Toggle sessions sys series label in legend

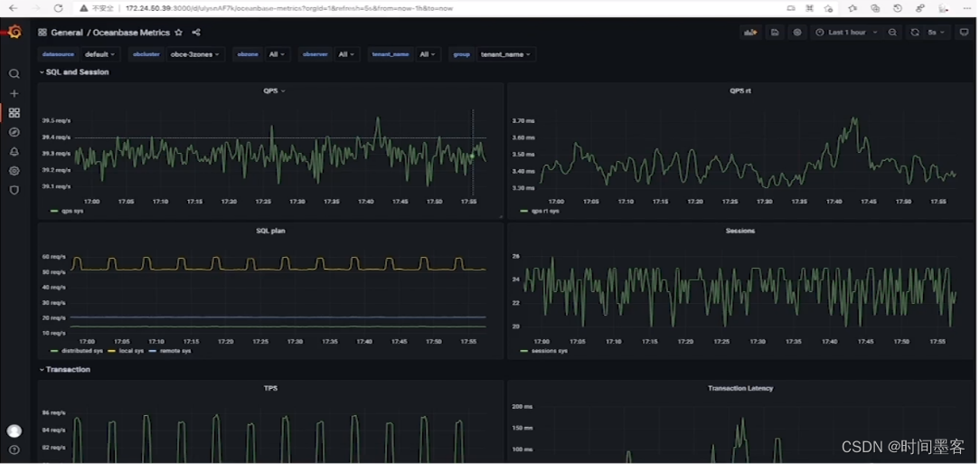pos(550,351)
